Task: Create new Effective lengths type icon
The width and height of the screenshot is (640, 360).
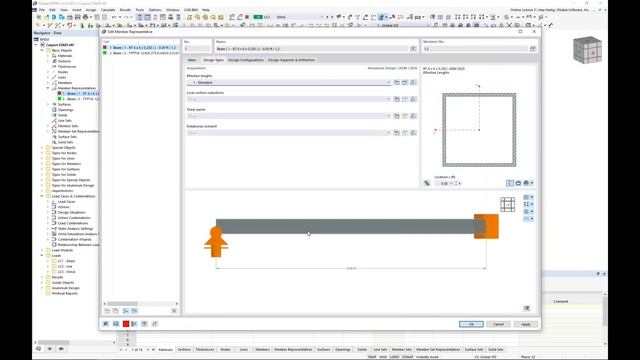Action: click(x=396, y=82)
